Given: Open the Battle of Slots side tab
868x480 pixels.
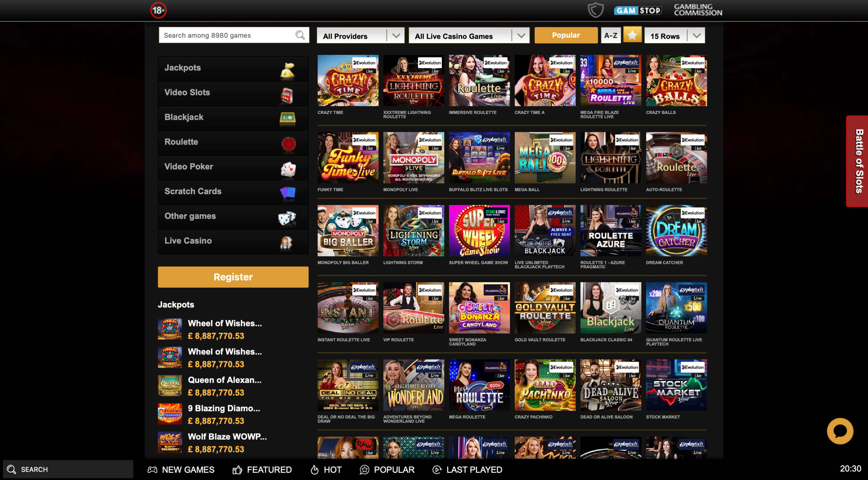Looking at the screenshot, I should (857, 161).
